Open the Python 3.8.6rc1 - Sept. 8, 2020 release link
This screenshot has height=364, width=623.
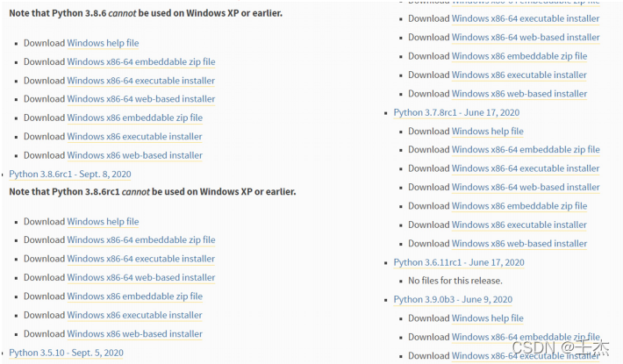[x=70, y=175]
